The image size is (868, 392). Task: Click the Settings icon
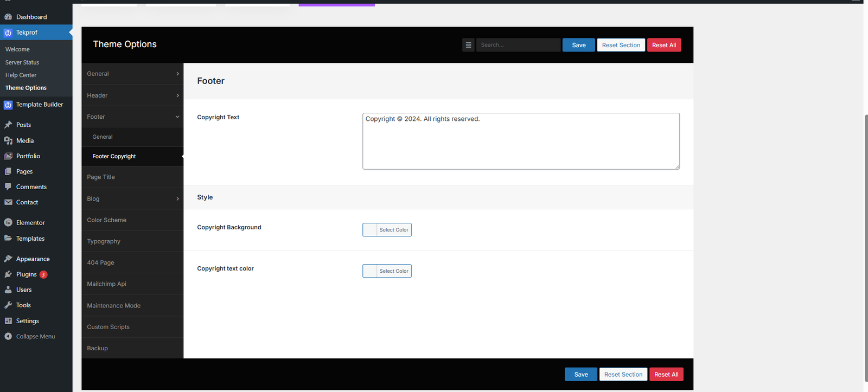click(8, 320)
